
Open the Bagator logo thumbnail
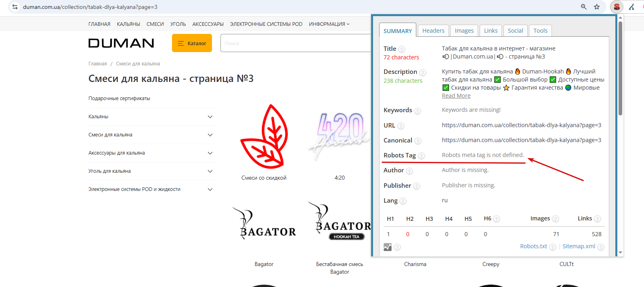264,223
